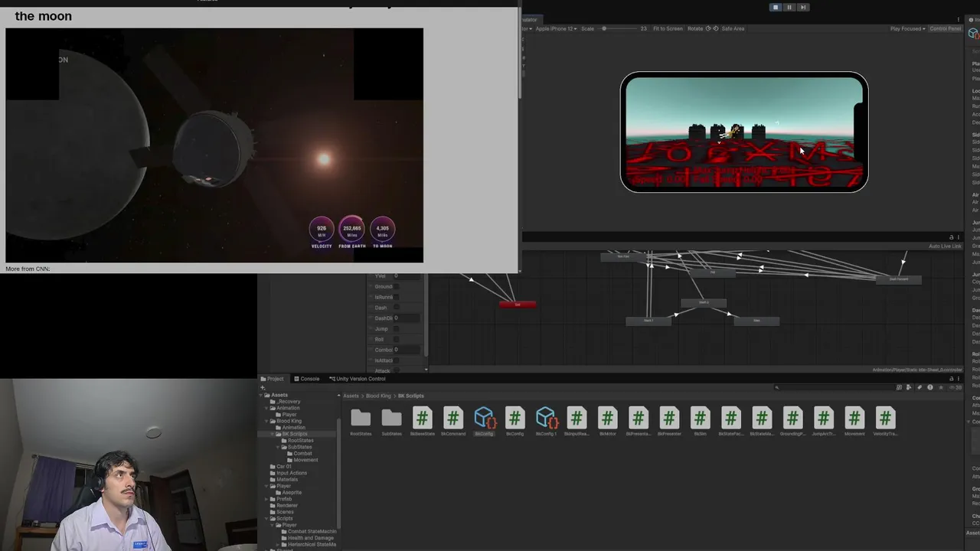The image size is (980, 551).
Task: Select the BkMotor script file
Action: coord(607,421)
